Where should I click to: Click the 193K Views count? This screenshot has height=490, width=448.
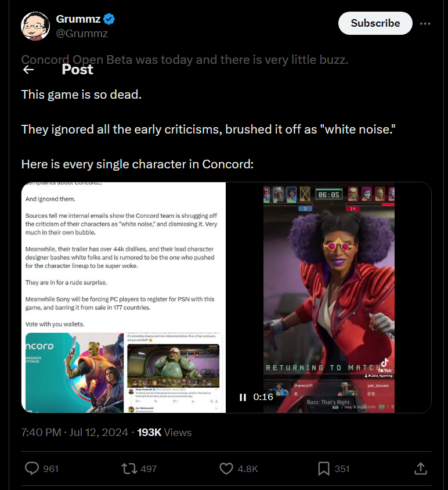point(164,432)
